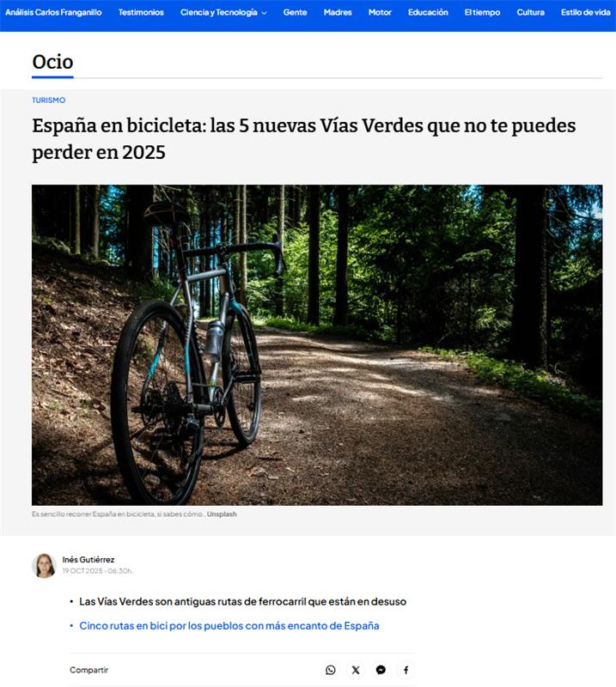The width and height of the screenshot is (616, 687).
Task: Open the Gente section
Action: pyautogui.click(x=295, y=12)
